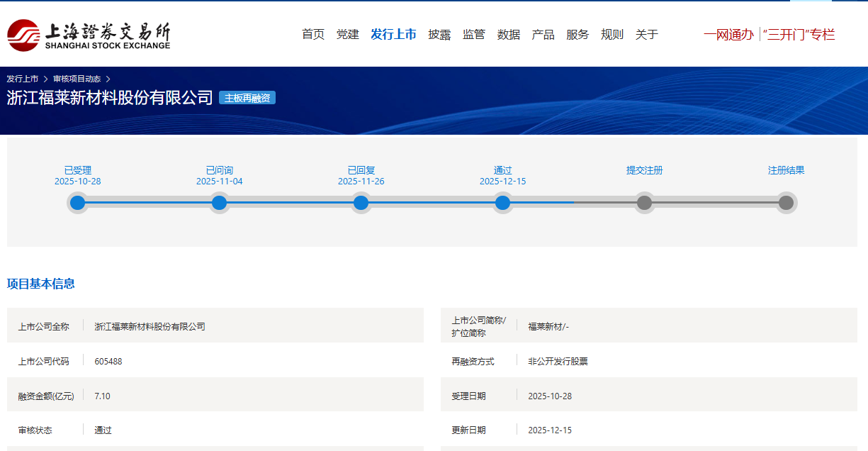Click the 上市公司代码 field label
Viewport: 868px width, 451px height.
(x=44, y=361)
